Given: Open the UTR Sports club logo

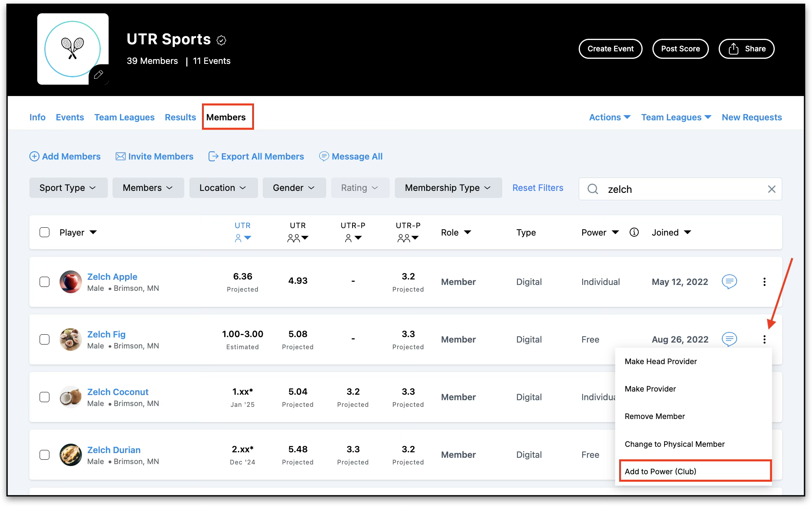Looking at the screenshot, I should tap(73, 49).
